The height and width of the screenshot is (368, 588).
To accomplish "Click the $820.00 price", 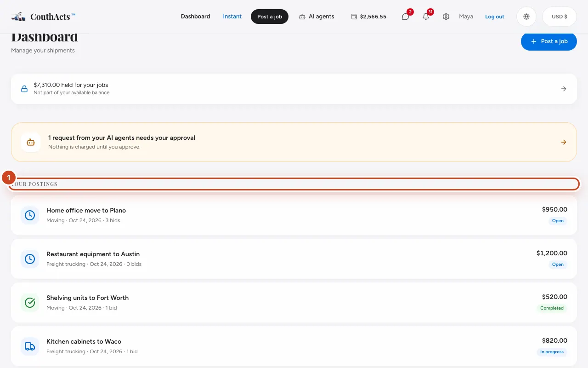I will pyautogui.click(x=554, y=340).
